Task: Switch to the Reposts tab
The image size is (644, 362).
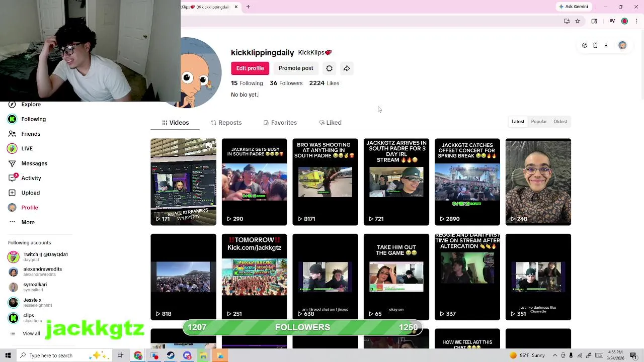Action: [226, 123]
